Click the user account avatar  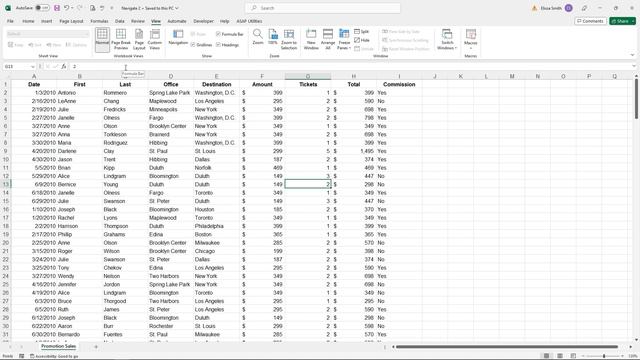(569, 8)
